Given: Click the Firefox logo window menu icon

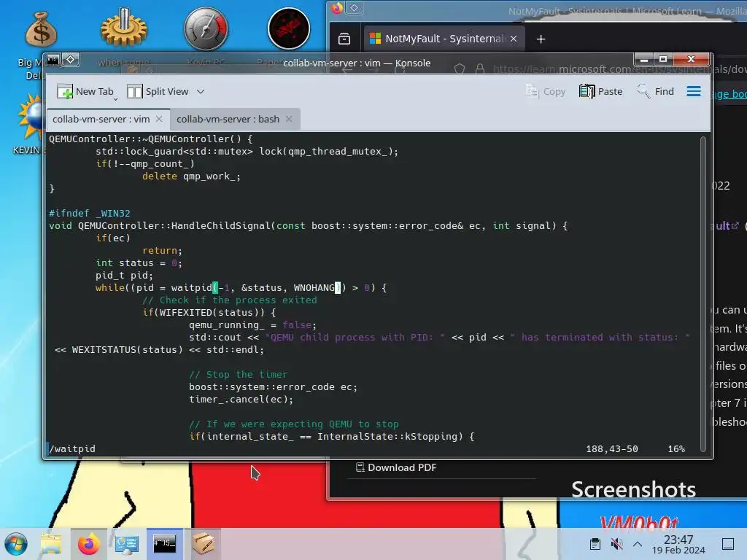Looking at the screenshot, I should pos(337,8).
